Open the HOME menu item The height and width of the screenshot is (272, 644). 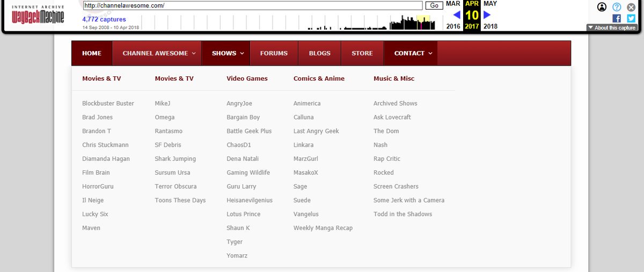[x=92, y=53]
